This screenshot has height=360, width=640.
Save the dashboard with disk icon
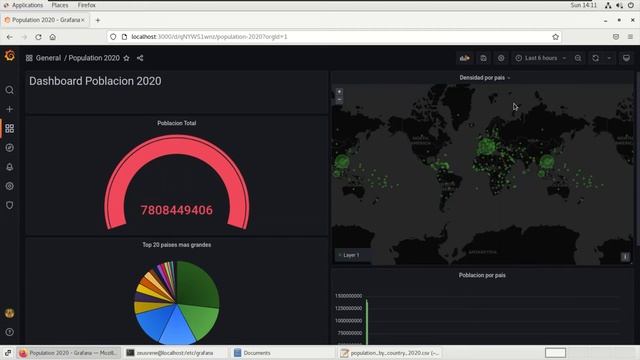[483, 58]
